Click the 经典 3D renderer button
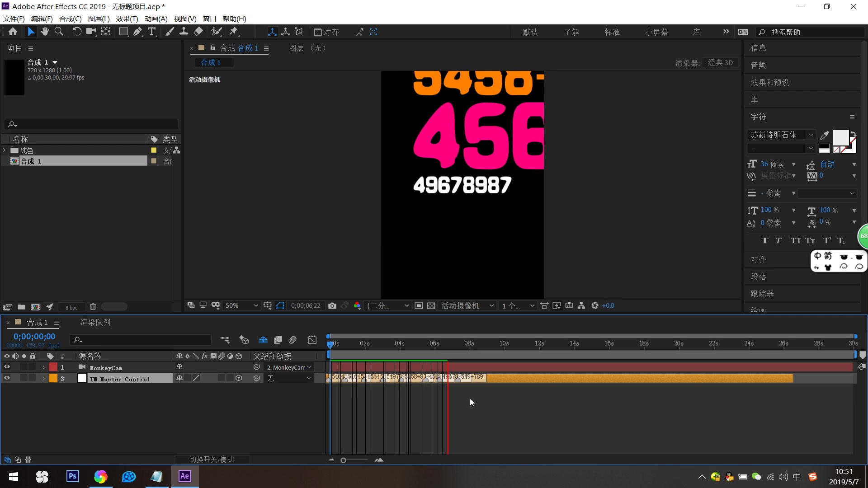 720,63
